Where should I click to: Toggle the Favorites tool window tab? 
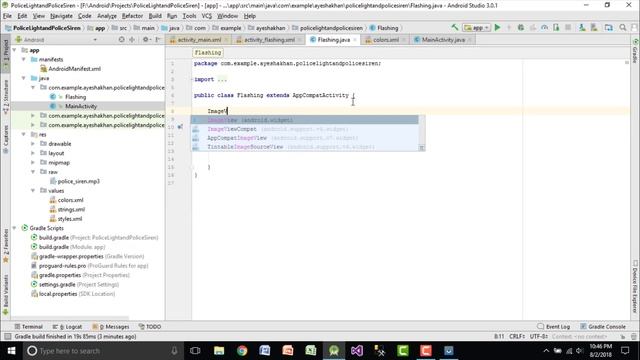(x=6, y=245)
